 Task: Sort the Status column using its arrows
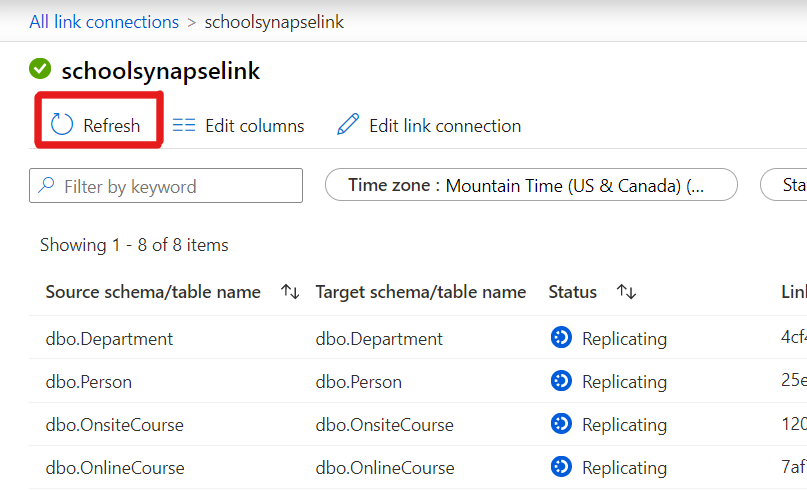[x=627, y=292]
